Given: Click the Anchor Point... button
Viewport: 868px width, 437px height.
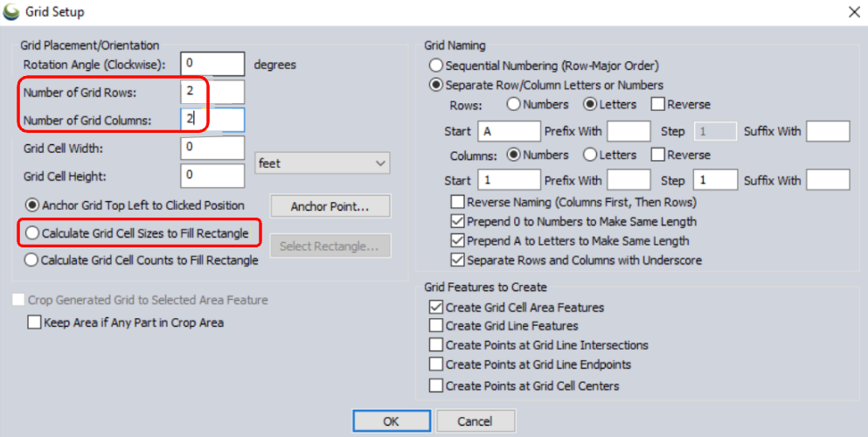Looking at the screenshot, I should (x=330, y=207).
